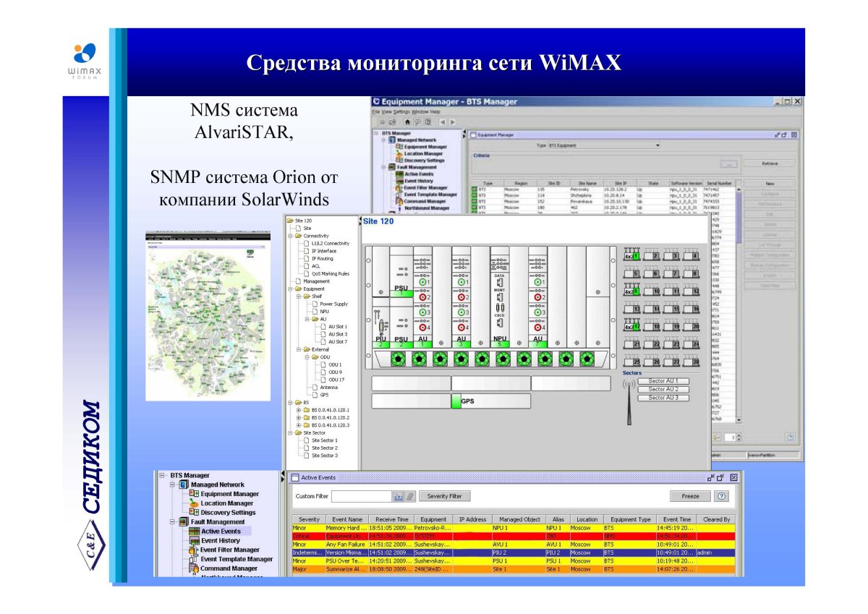Click the Sector AU 3 button
The height and width of the screenshot is (614, 868).
[x=663, y=398]
